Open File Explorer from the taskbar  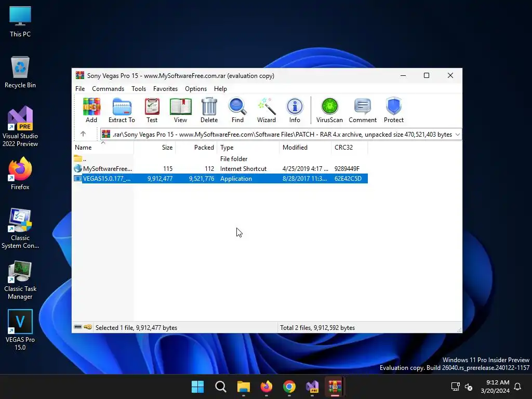point(243,387)
